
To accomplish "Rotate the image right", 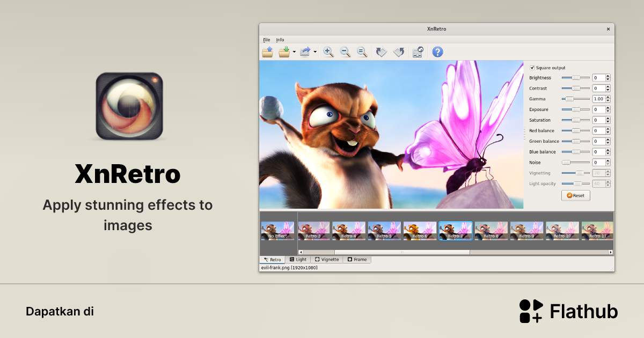I will [x=399, y=52].
